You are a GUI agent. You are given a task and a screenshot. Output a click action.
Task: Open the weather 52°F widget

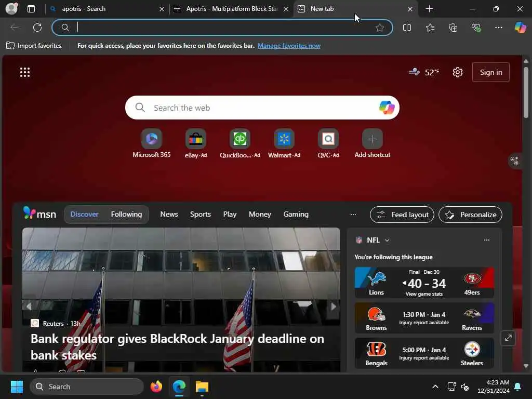click(424, 72)
